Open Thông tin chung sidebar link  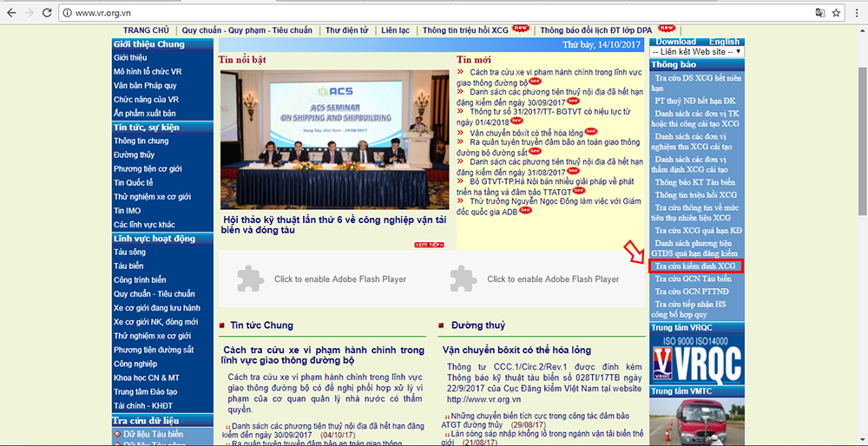141,141
